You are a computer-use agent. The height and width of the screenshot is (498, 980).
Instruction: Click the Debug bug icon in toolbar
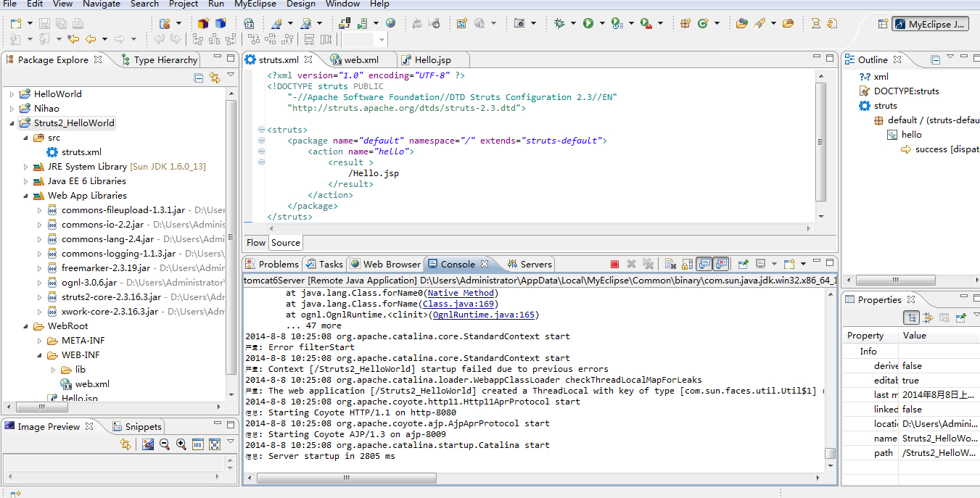coord(559,24)
